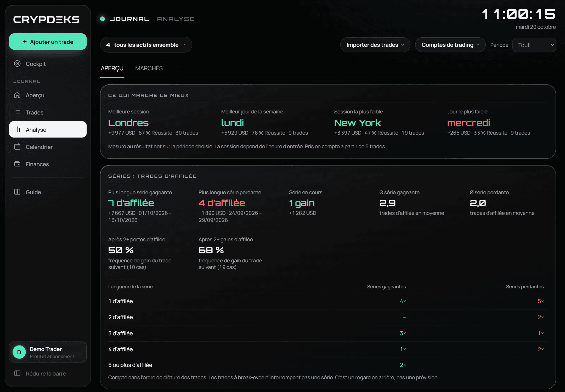Click the 5 ou plus d'affilée row label
The width and height of the screenshot is (565, 392).
130,365
